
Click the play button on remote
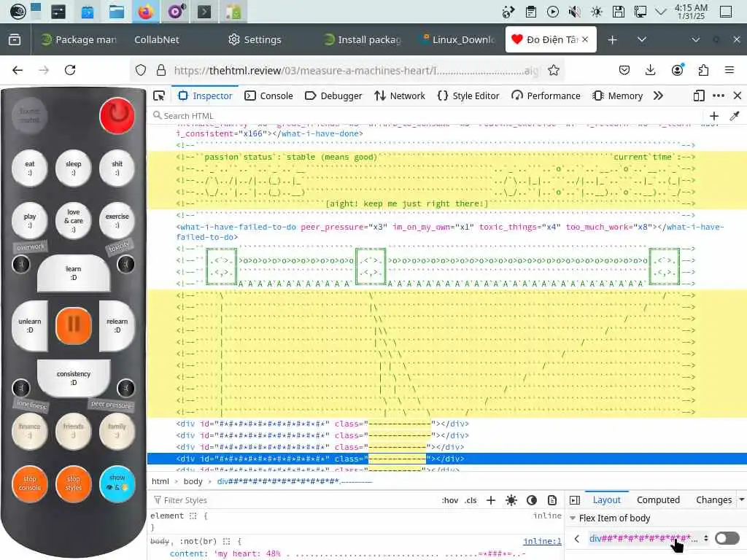click(x=29, y=220)
